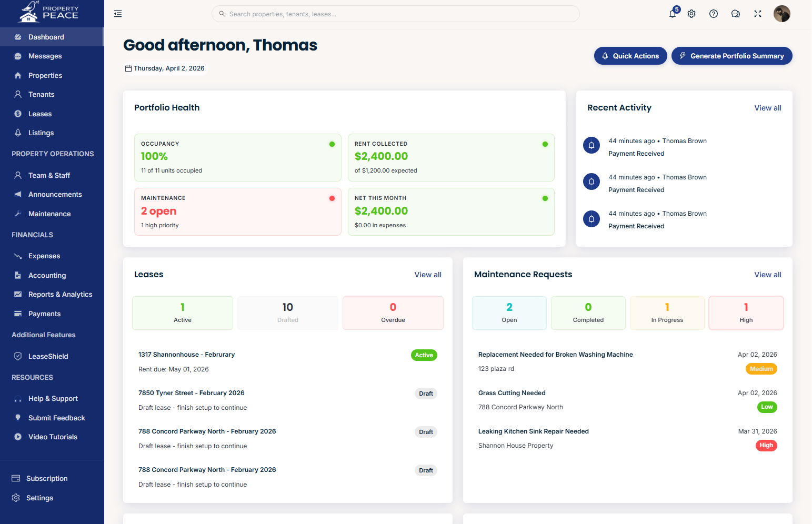This screenshot has height=524, width=812.
Task: Toggle fullscreen expand icon
Action: pyautogui.click(x=758, y=14)
